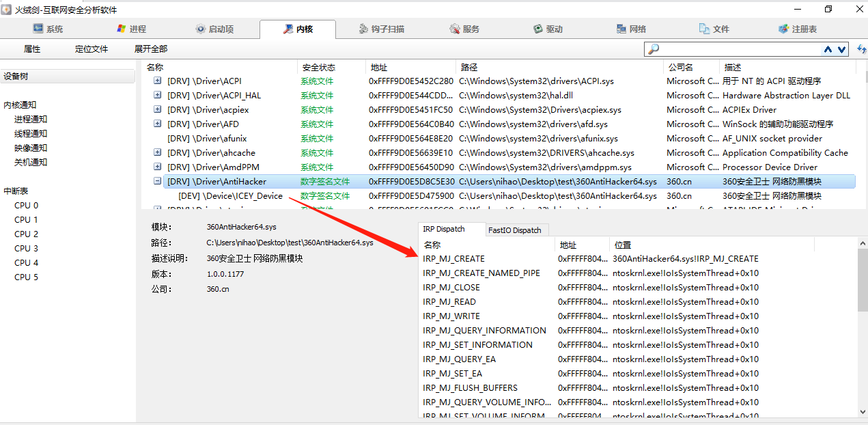This screenshot has width=868, height=425.
Task: Switch to the 进程 (Process) tab
Action: [x=131, y=29]
